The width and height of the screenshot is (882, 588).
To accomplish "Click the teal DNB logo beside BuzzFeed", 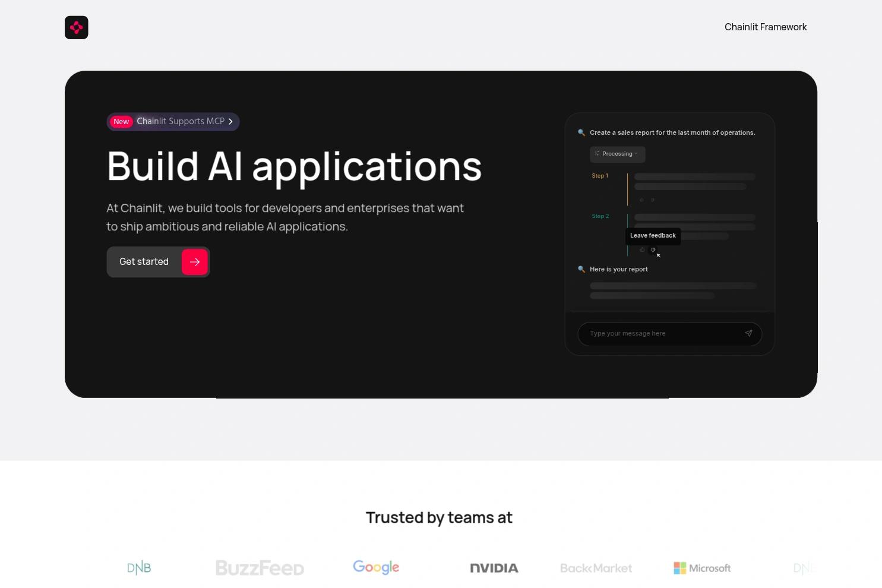I will click(x=139, y=568).
